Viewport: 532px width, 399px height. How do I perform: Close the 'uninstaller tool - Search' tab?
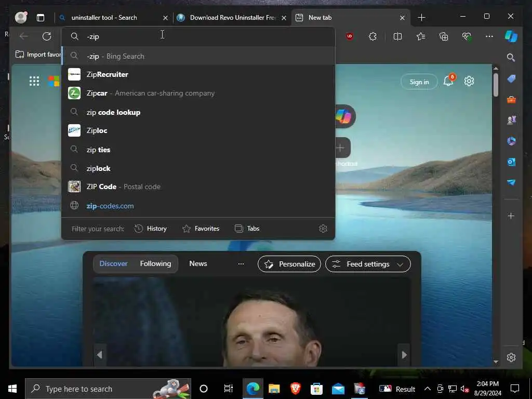tap(165, 18)
